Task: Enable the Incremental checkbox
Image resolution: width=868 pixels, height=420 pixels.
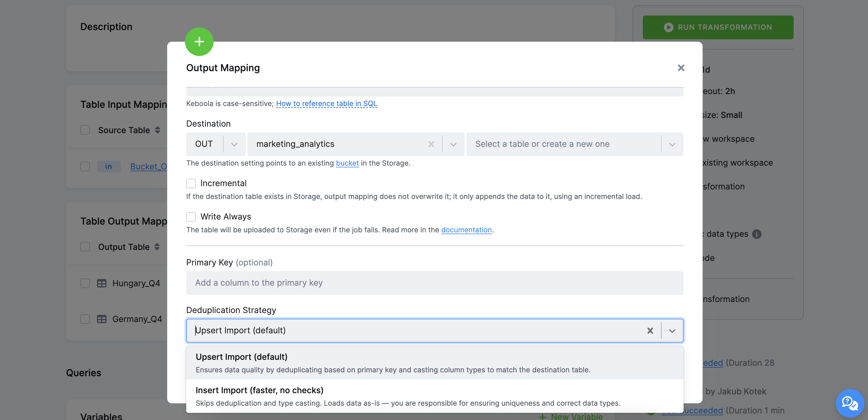Action: point(191,183)
